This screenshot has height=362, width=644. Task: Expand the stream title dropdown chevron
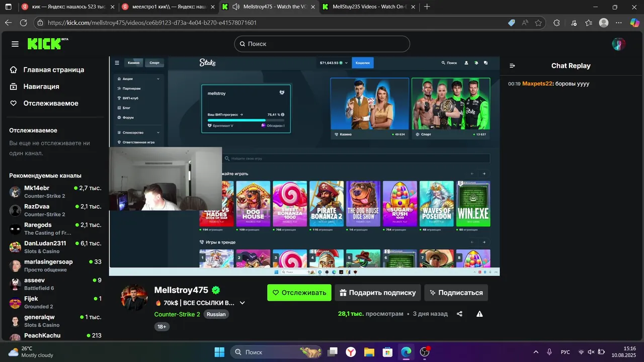[x=242, y=303]
